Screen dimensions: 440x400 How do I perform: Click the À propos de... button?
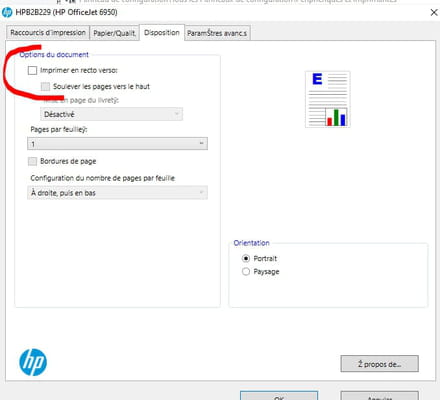[379, 364]
